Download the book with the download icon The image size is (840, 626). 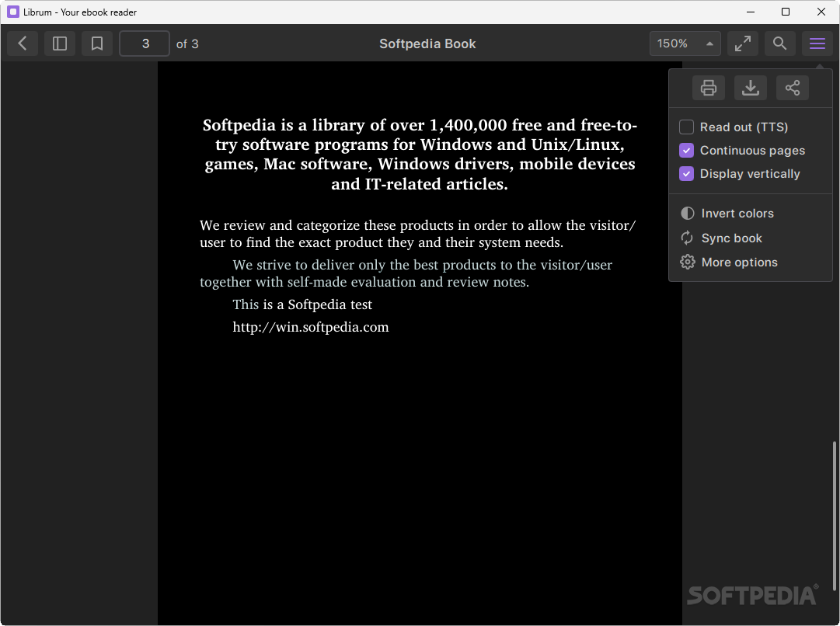[x=751, y=88]
